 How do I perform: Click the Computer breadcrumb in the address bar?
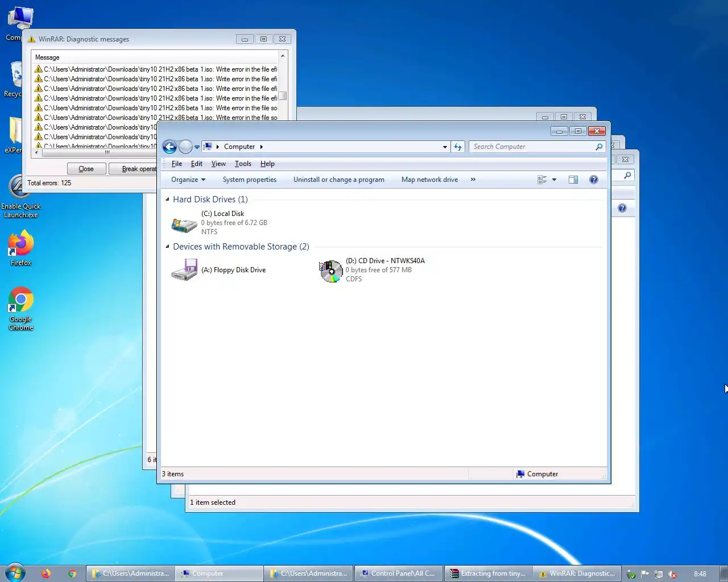coord(239,147)
